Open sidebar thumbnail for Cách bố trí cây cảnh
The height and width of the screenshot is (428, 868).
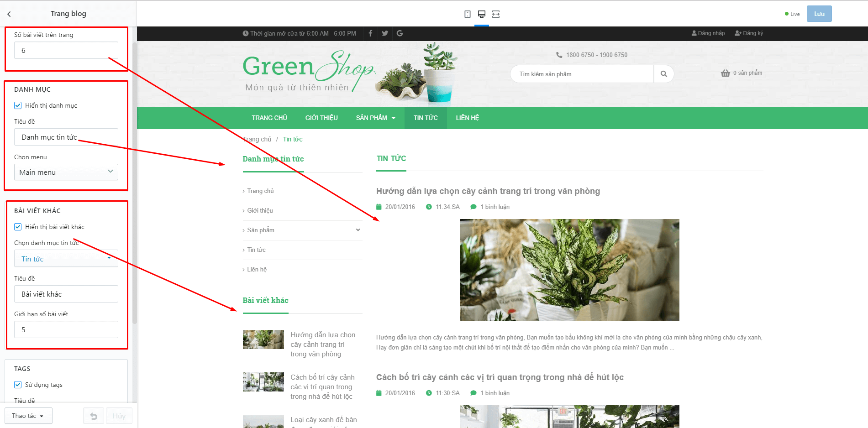[x=263, y=382]
